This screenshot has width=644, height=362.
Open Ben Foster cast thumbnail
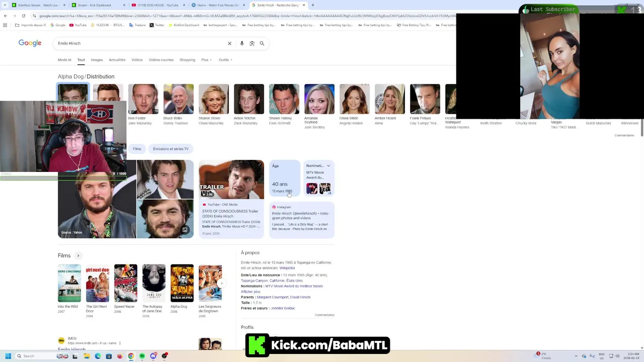pyautogui.click(x=143, y=99)
